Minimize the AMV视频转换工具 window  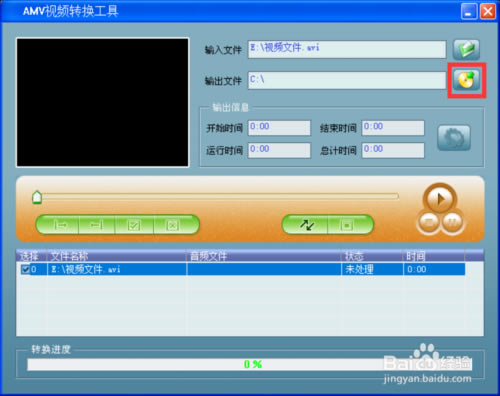469,11
